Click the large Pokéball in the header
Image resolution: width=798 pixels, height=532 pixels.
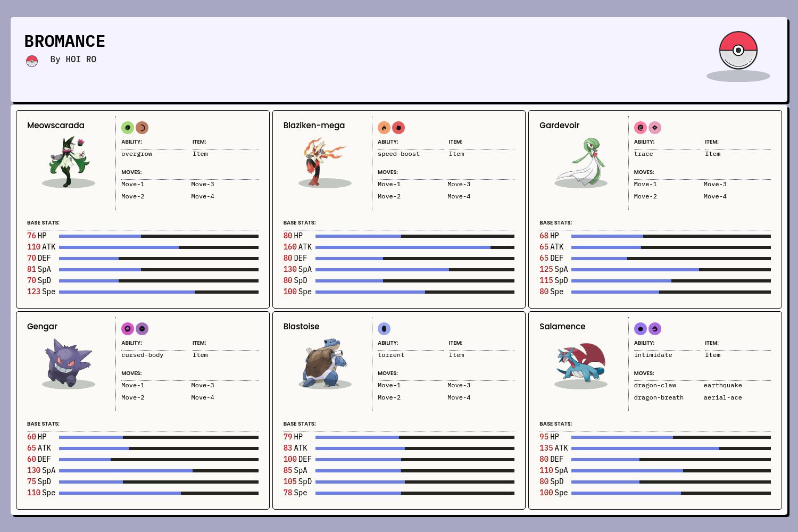(x=738, y=51)
